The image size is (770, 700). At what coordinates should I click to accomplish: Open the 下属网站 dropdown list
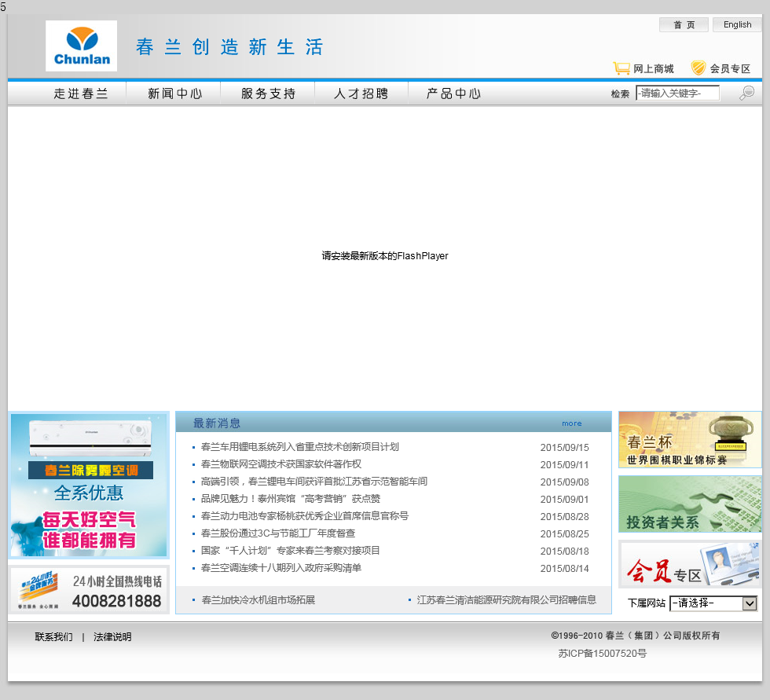coord(713,603)
